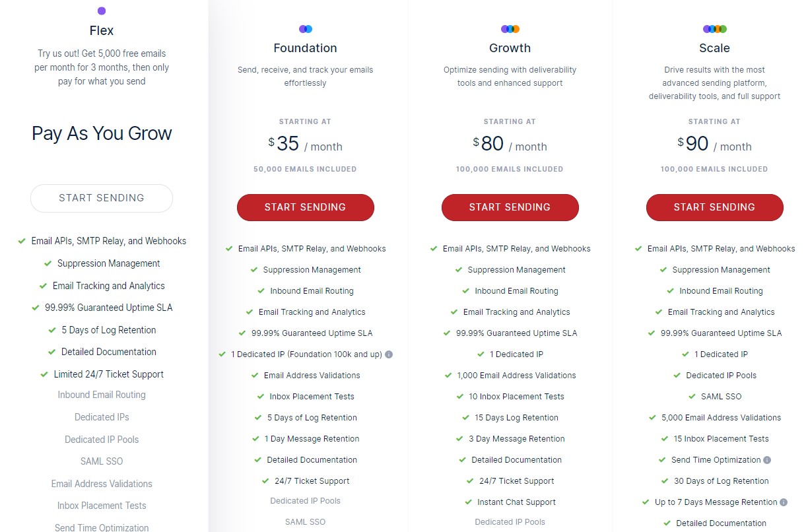Viewport: 808px width, 532px height.
Task: Click info icon beside Foundation 1 Dedicated IP
Action: [x=389, y=354]
